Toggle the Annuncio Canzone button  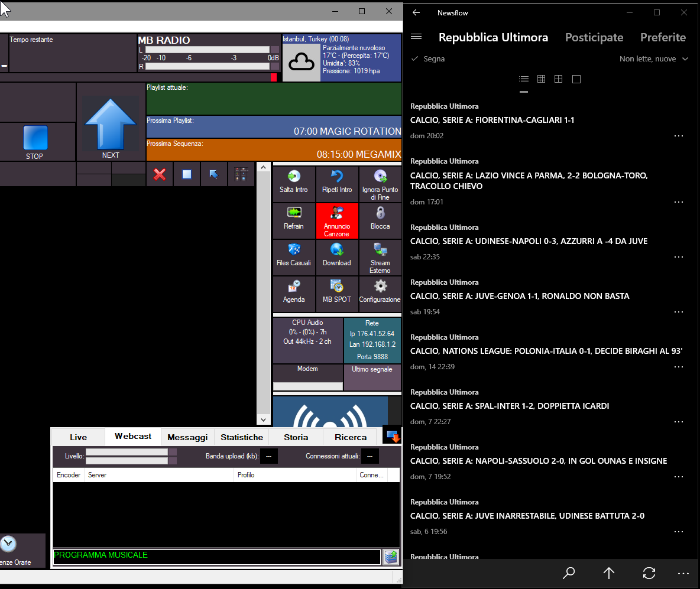pos(337,220)
